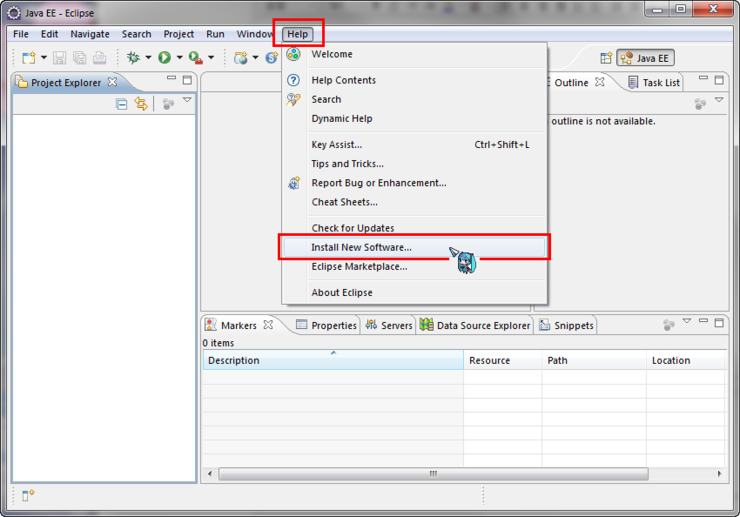Screen dimensions: 740x517
Task: Switch to the Servers tab
Action: click(389, 325)
